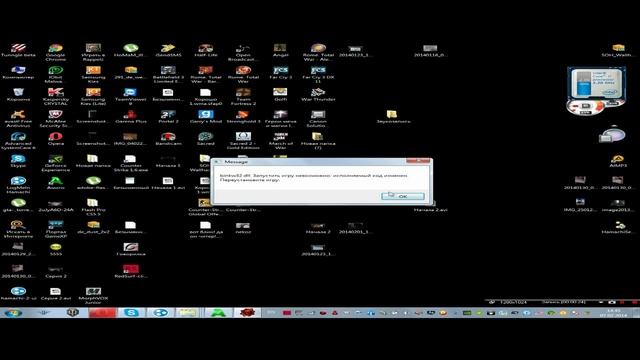The width and height of the screenshot is (640, 360).
Task: Open the Garry's Mod desktop shortcut
Action: pos(206,117)
